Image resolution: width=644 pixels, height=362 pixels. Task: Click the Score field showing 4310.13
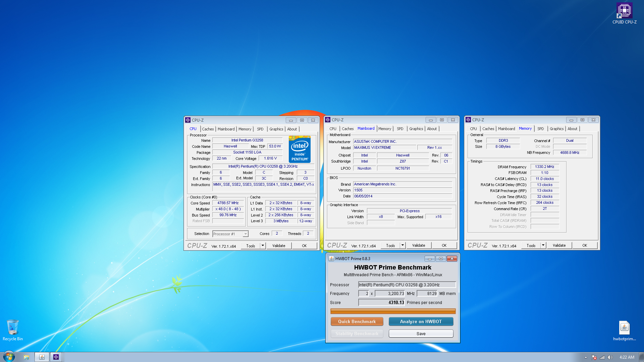click(382, 302)
